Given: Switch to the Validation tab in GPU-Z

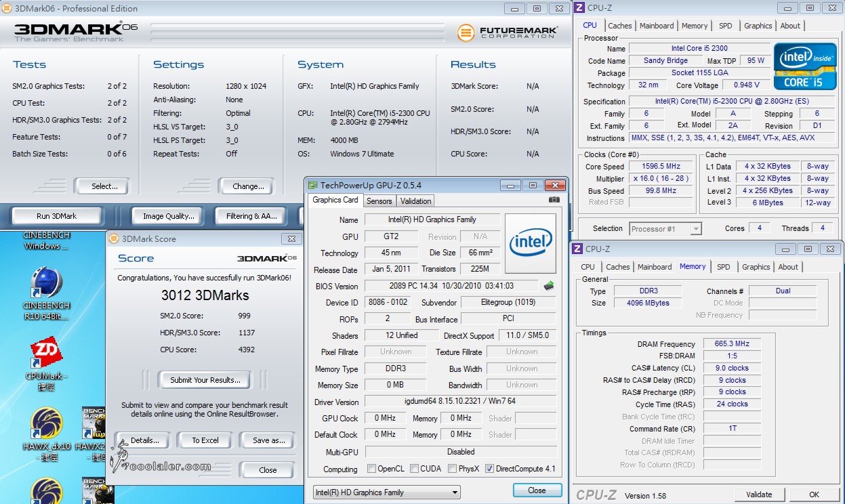Looking at the screenshot, I should (415, 201).
